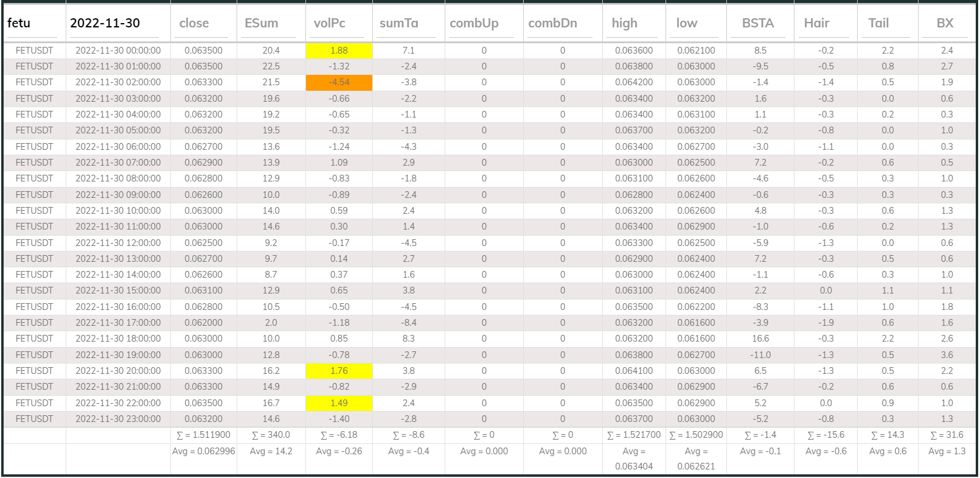Viewport: 980px width, 478px height.
Task: Click low value 0.062200
Action: (697, 307)
